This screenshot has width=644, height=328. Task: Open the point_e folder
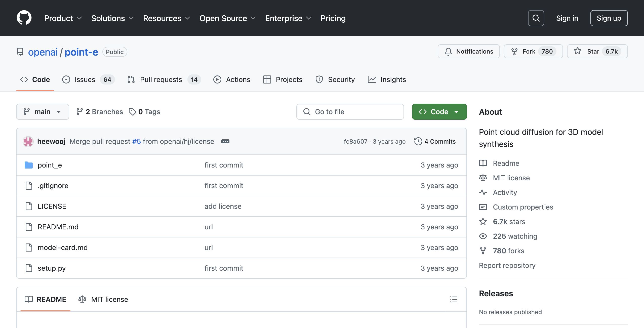[x=50, y=165]
